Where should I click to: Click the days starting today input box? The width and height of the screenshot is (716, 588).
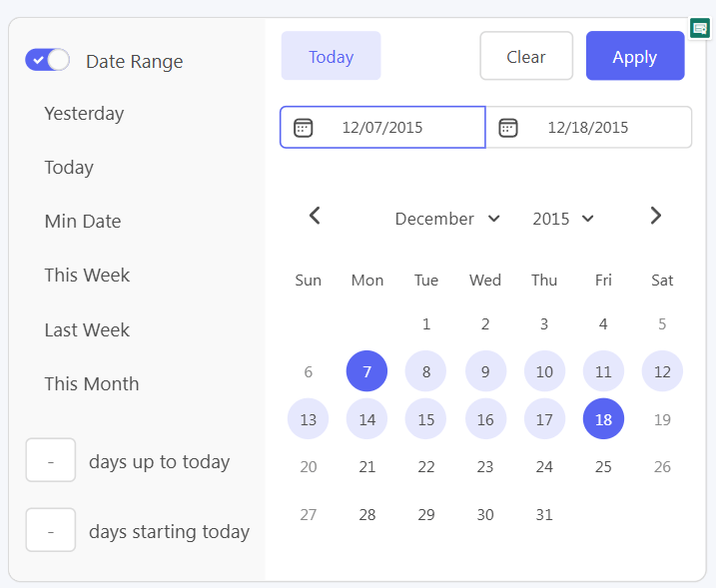point(51,530)
